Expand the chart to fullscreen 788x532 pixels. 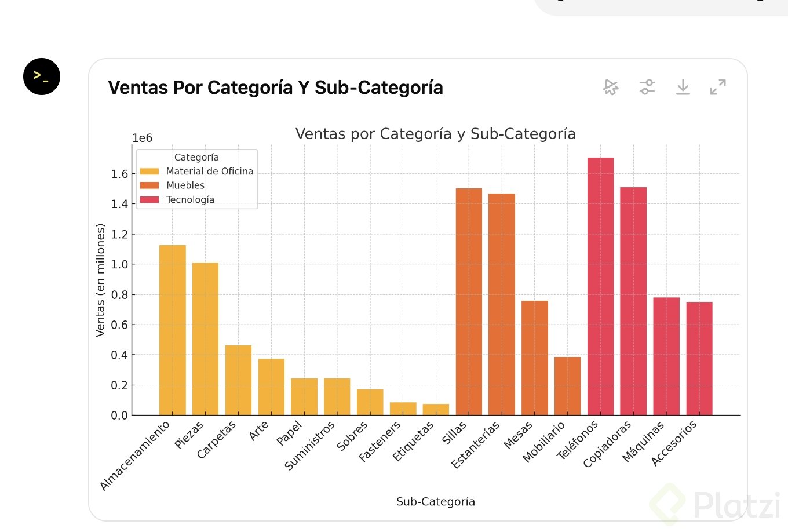pos(718,87)
